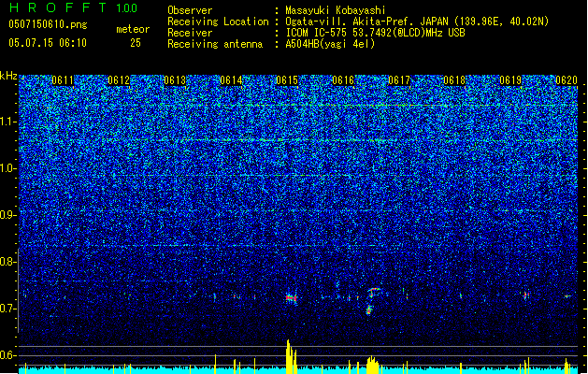
Task: Click the meteor label
Action: pyautogui.click(x=133, y=29)
